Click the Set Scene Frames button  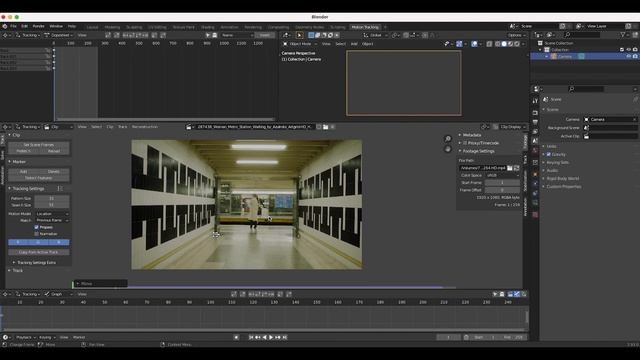[x=39, y=145]
